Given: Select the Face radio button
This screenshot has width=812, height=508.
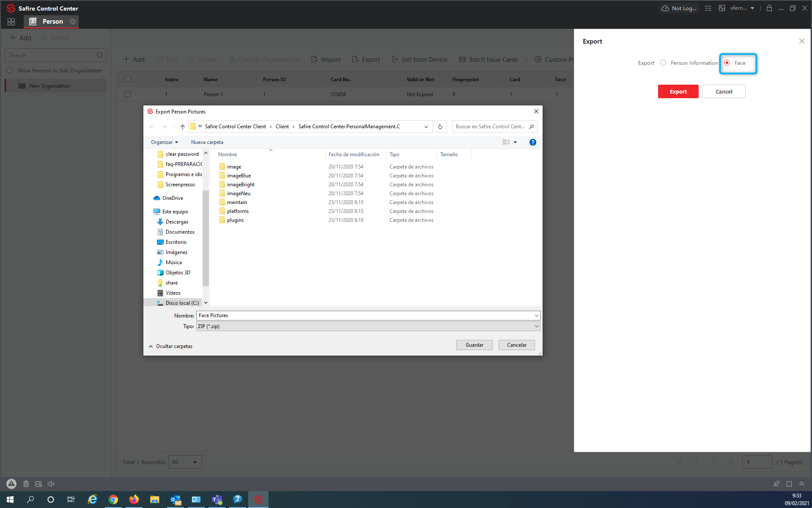Looking at the screenshot, I should point(727,63).
